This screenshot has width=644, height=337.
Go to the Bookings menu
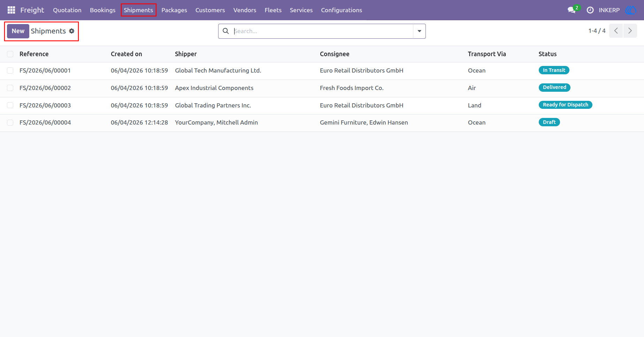[x=102, y=10]
